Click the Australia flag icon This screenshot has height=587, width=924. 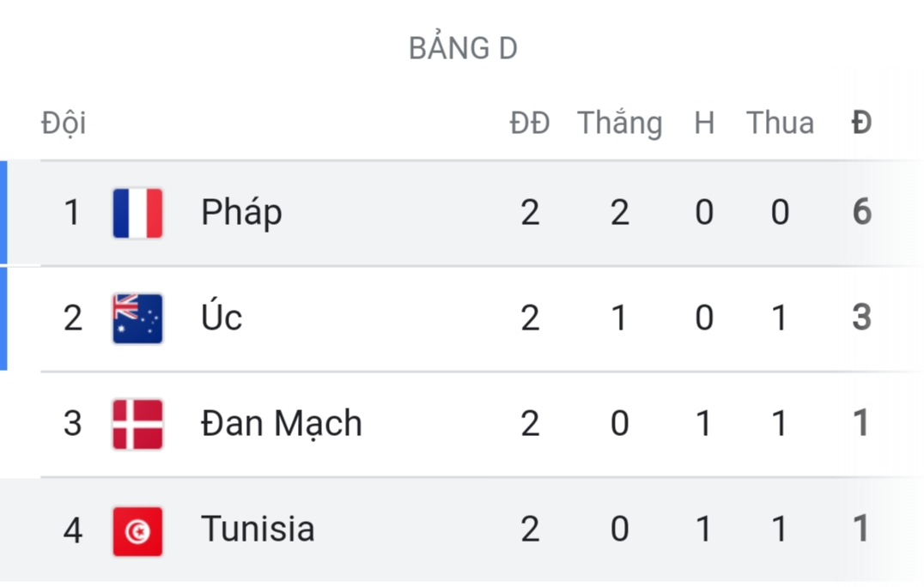click(137, 318)
